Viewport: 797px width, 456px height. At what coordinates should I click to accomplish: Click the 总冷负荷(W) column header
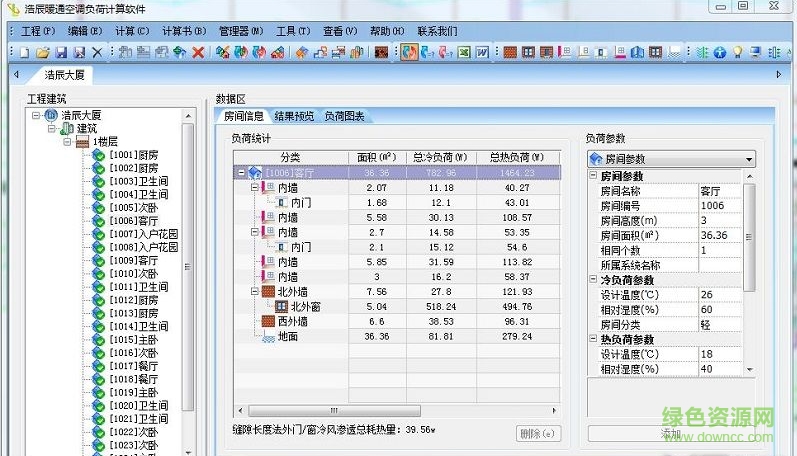(441, 158)
